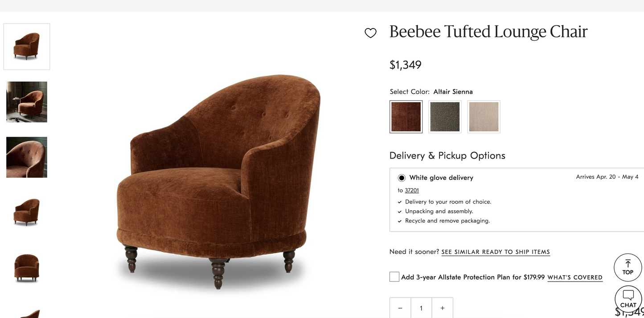This screenshot has height=318, width=644.
Task: Decrease quantity with the minus button
Action: click(x=400, y=308)
